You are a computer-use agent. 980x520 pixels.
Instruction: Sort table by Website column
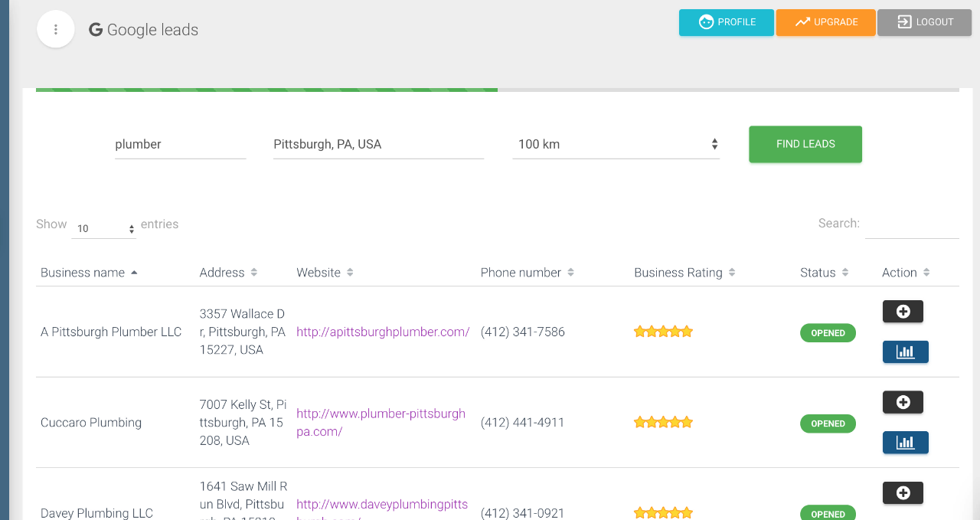325,273
